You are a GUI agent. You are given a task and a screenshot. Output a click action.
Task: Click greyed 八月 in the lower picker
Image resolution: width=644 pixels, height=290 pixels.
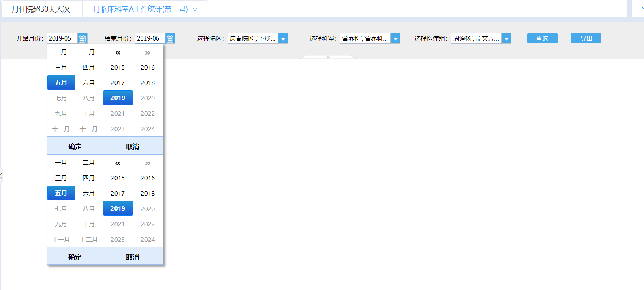click(x=88, y=209)
